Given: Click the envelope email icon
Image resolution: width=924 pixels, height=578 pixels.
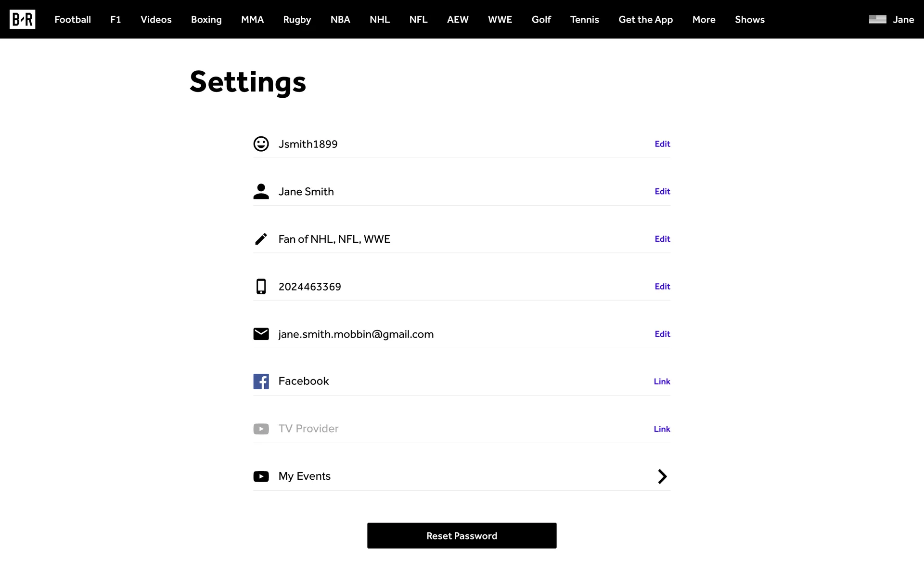Looking at the screenshot, I should pos(261,334).
